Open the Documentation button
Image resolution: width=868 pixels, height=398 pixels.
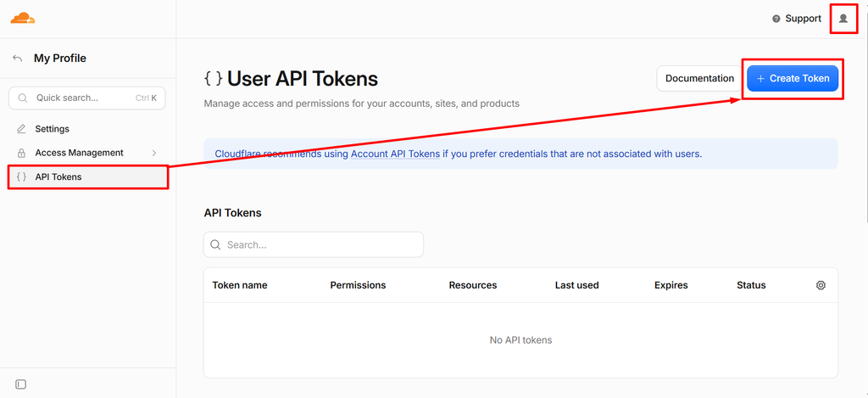click(699, 78)
